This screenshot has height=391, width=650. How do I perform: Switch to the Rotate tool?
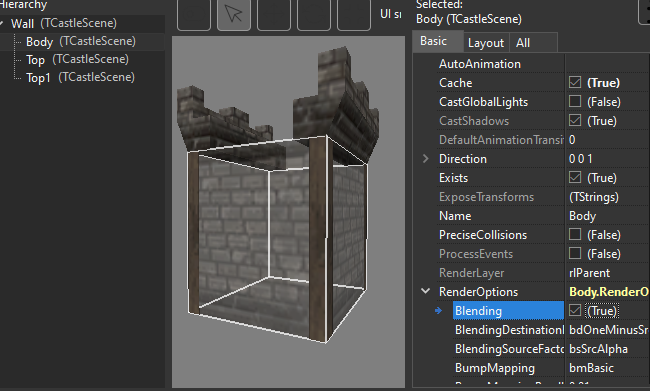click(314, 14)
